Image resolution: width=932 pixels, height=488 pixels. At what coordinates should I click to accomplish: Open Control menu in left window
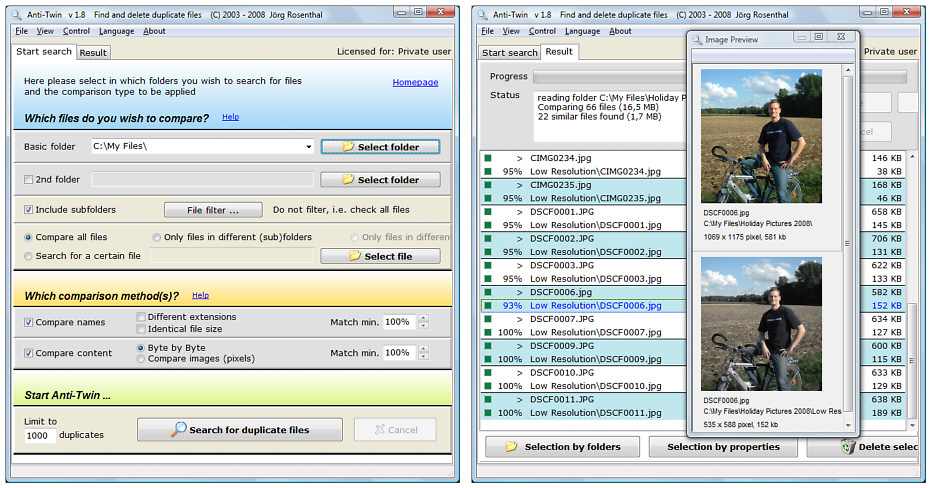tap(76, 31)
